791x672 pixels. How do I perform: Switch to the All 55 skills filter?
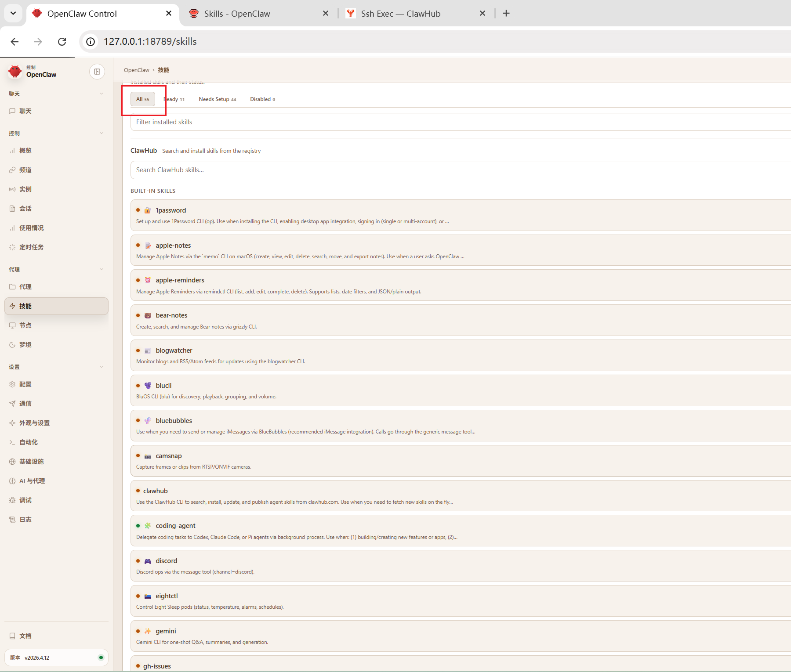(x=143, y=99)
